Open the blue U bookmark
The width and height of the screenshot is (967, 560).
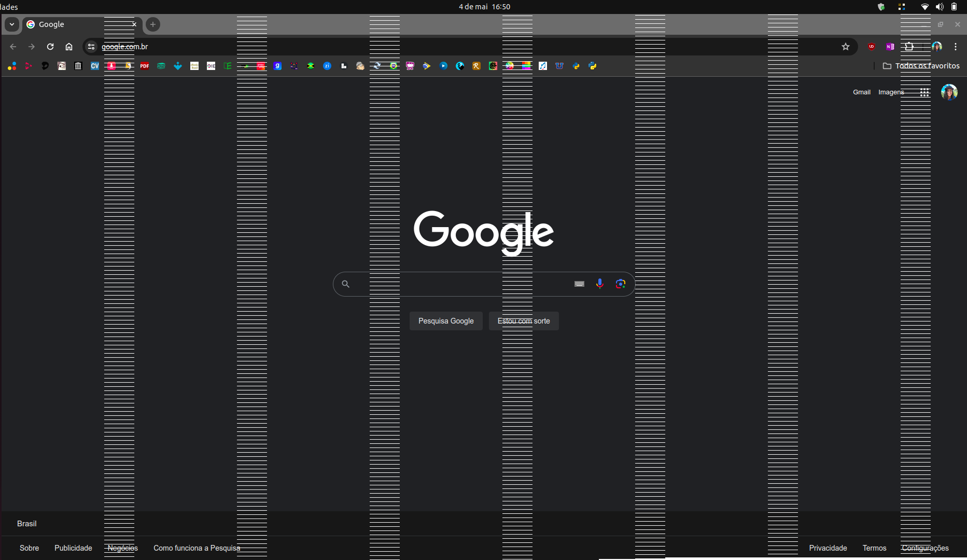click(x=559, y=66)
